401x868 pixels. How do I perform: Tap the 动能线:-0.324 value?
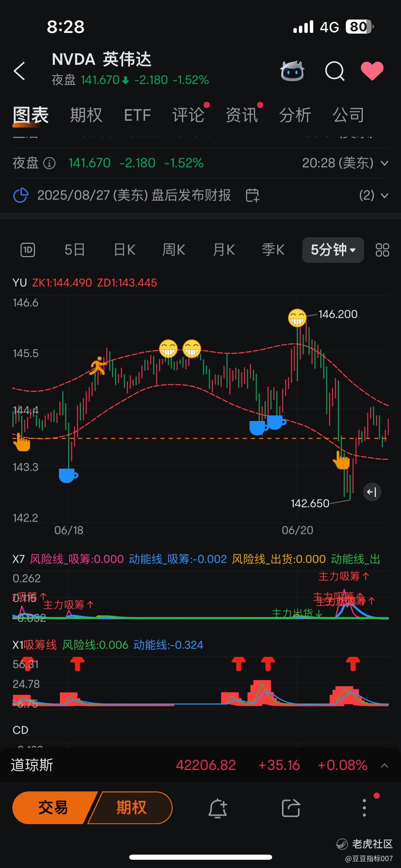[x=168, y=645]
